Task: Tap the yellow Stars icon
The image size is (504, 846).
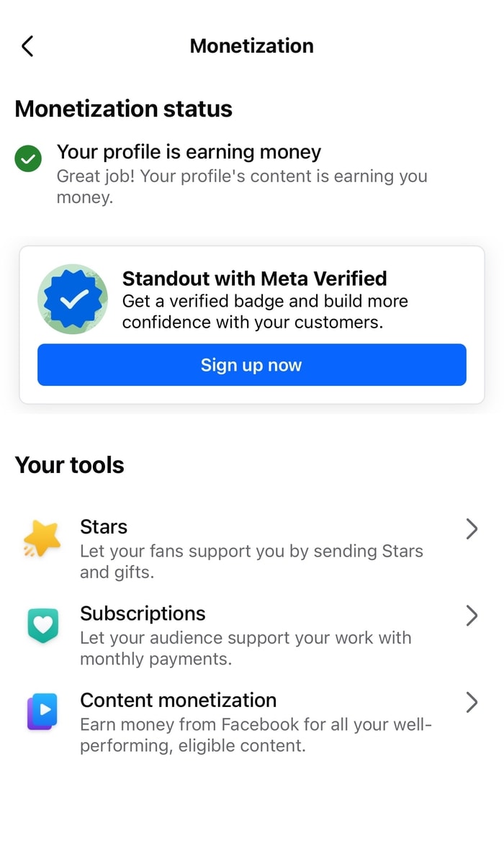Action: point(42,539)
